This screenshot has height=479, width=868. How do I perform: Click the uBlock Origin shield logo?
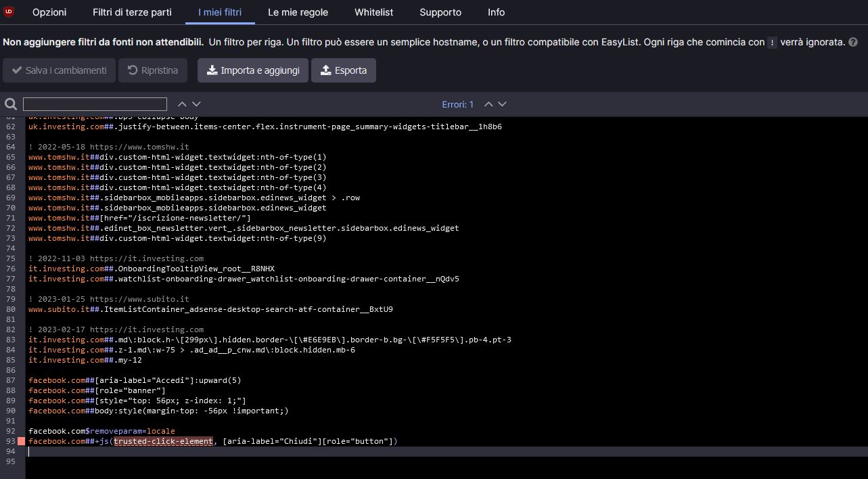pyautogui.click(x=9, y=12)
